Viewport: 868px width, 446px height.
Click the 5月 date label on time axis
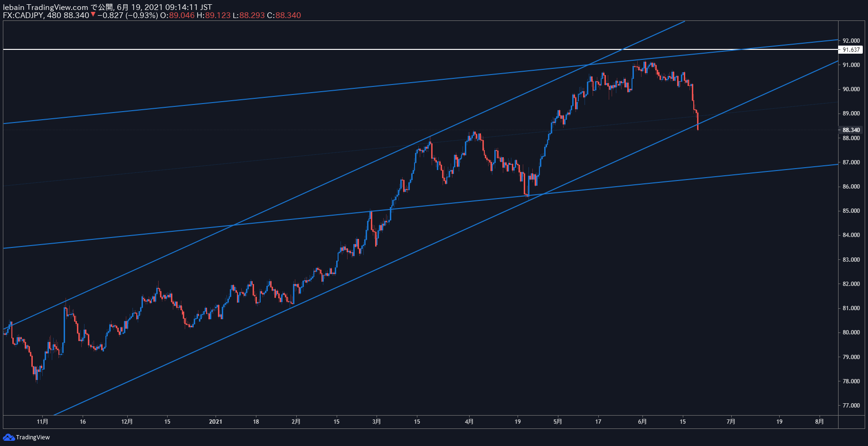pos(558,422)
